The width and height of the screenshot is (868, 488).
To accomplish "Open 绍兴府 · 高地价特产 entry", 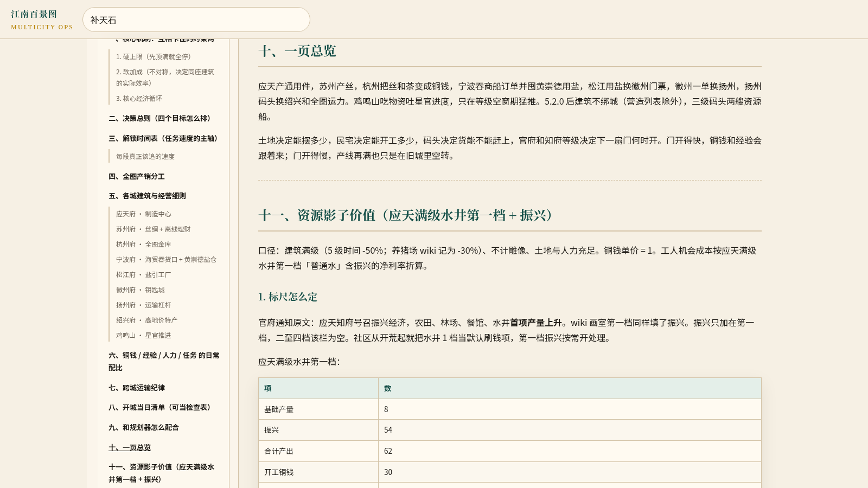I will click(146, 320).
